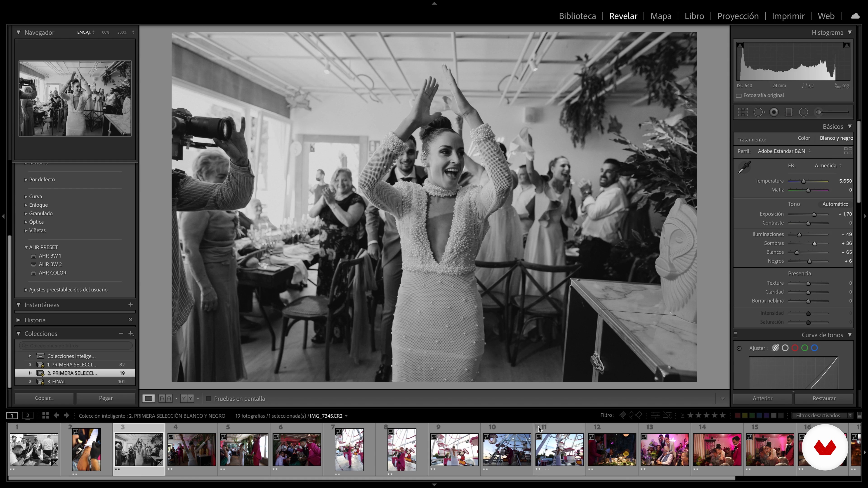Enable Pruebas en pantalla checkbox
The width and height of the screenshot is (868, 488).
click(209, 398)
